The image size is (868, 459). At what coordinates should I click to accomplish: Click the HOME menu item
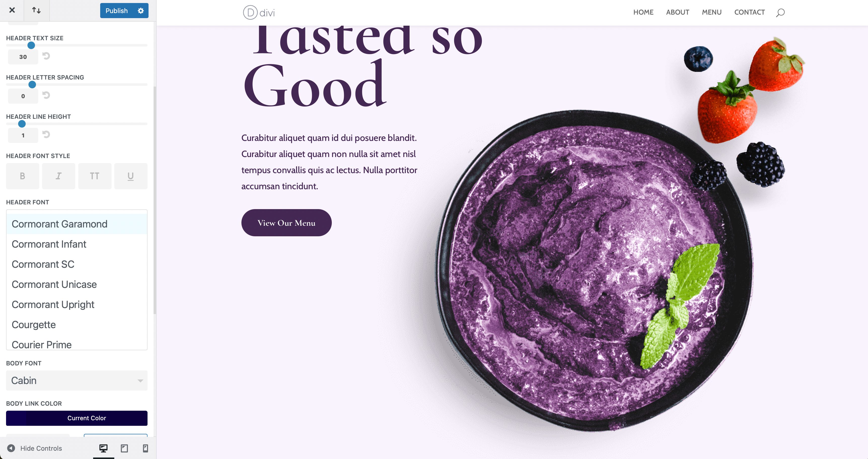pos(643,12)
